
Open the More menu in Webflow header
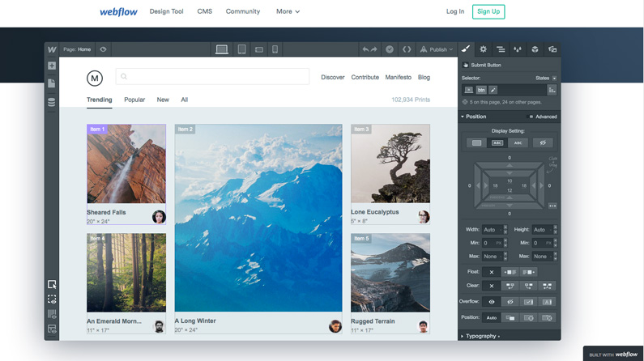click(x=288, y=11)
